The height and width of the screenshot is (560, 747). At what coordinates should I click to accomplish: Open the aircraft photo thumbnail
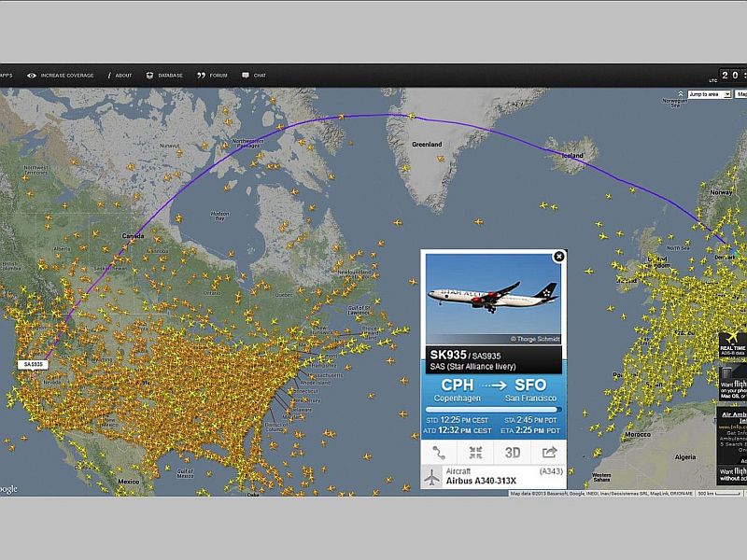pos(493,299)
